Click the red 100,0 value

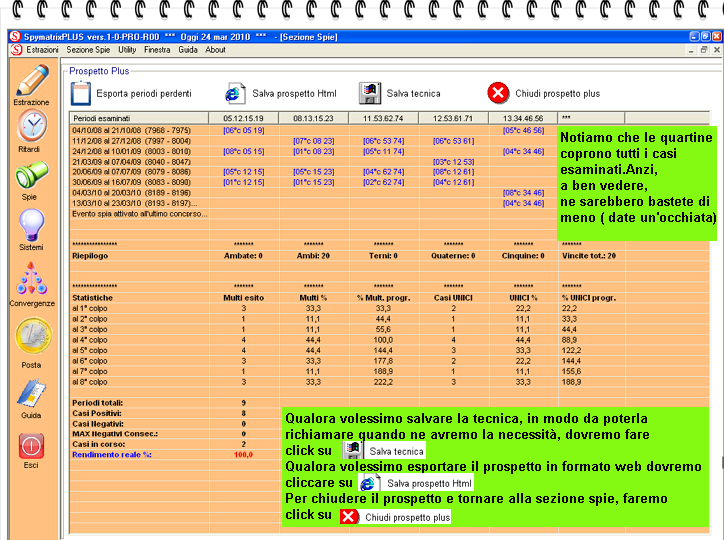[x=243, y=455]
